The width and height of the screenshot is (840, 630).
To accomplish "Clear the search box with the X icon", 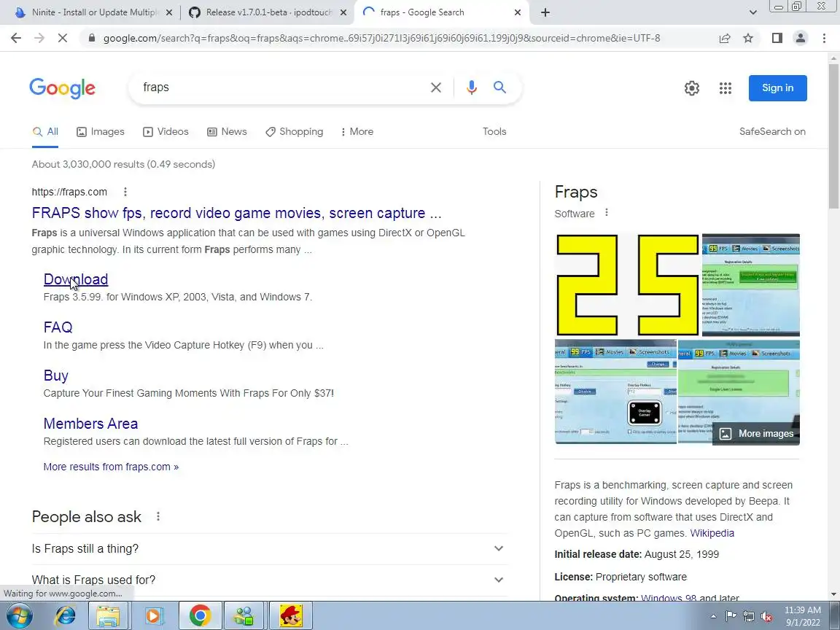I will point(436,87).
